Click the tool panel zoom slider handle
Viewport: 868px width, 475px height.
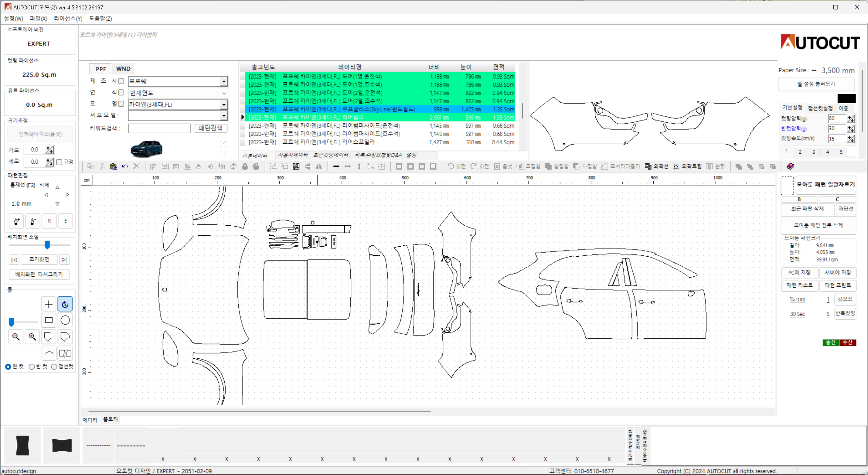pos(11,322)
